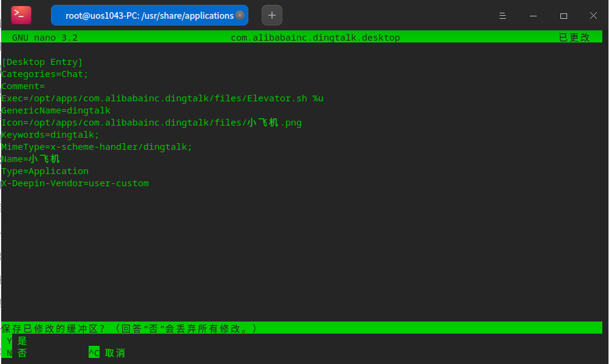Click the Keywords=dingtalk; line
Image resolution: width=609 pixels, height=364 pixels.
50,135
